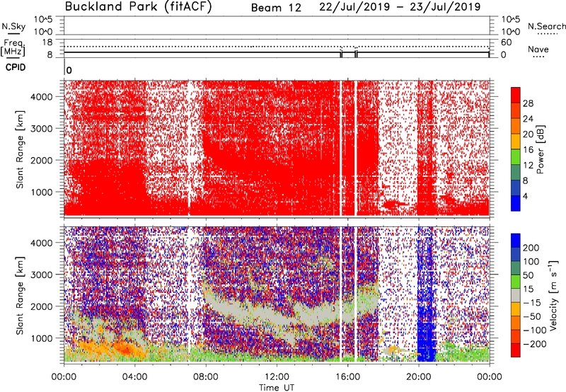Screen dimensions: 566x392
Task: Click "4000" on the power panel range axis
Action: pyautogui.click(x=42, y=97)
